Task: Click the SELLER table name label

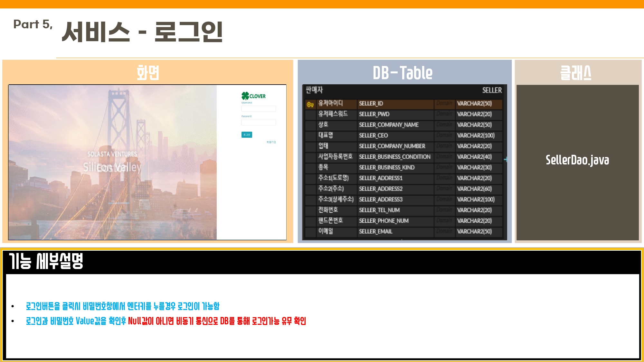Action: click(492, 90)
